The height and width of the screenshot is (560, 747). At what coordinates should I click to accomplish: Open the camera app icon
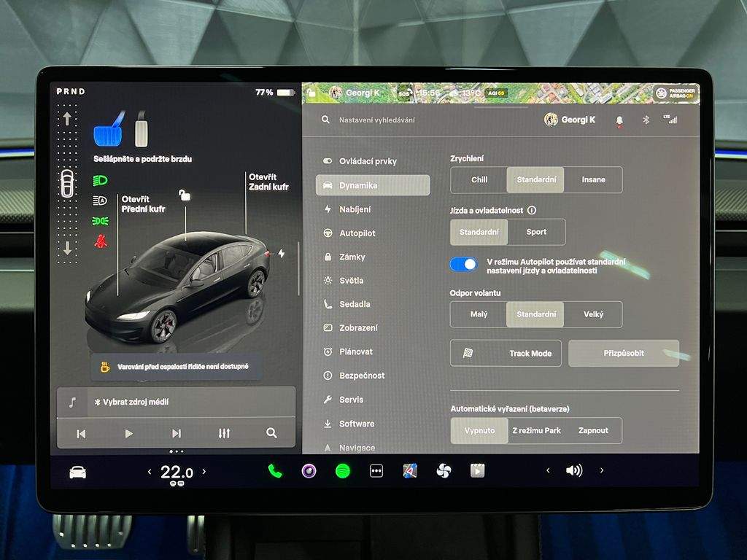[309, 471]
